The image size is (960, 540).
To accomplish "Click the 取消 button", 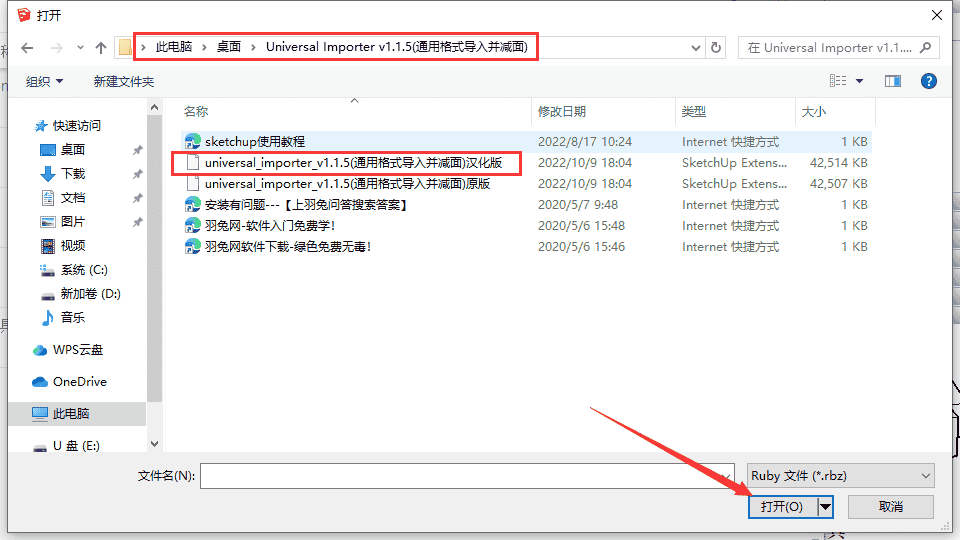I will tap(891, 507).
